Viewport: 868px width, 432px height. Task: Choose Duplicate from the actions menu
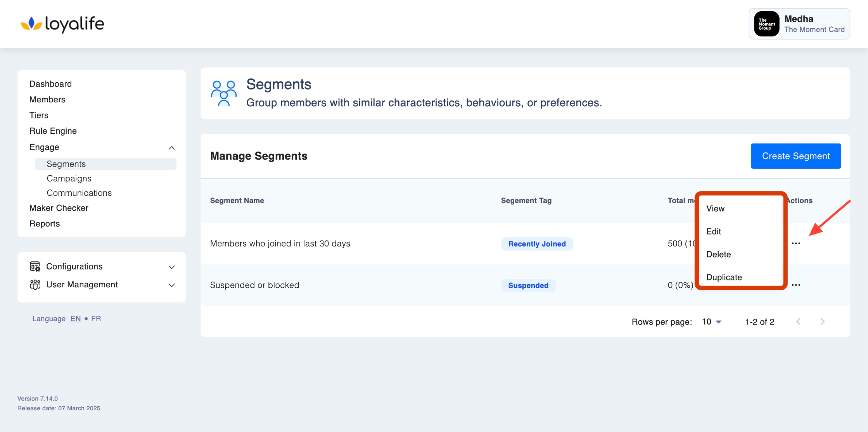pos(724,277)
